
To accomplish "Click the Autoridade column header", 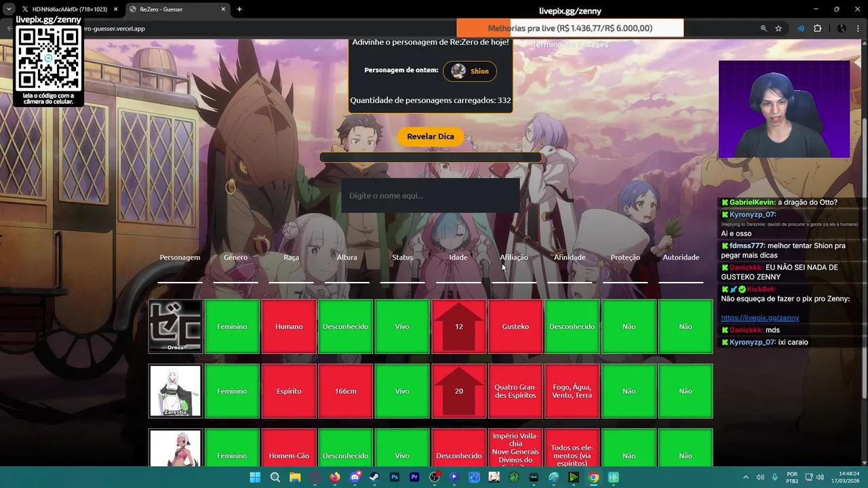I will coord(681,258).
